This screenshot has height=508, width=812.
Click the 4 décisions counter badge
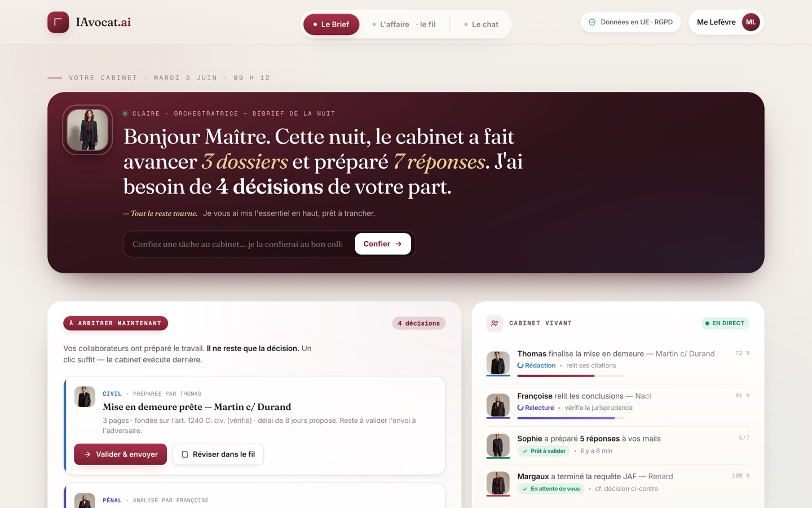(x=418, y=323)
